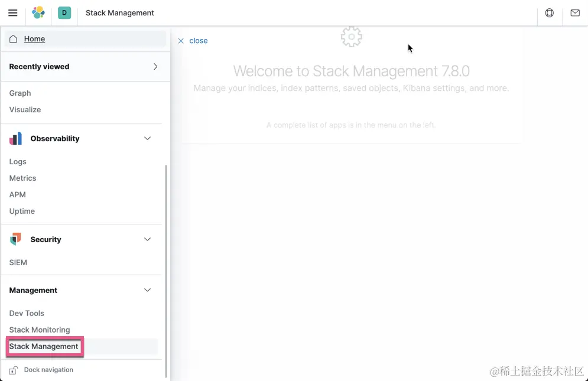Open the help lifebuoy icon
Viewport: 588px width, 381px height.
[550, 13]
